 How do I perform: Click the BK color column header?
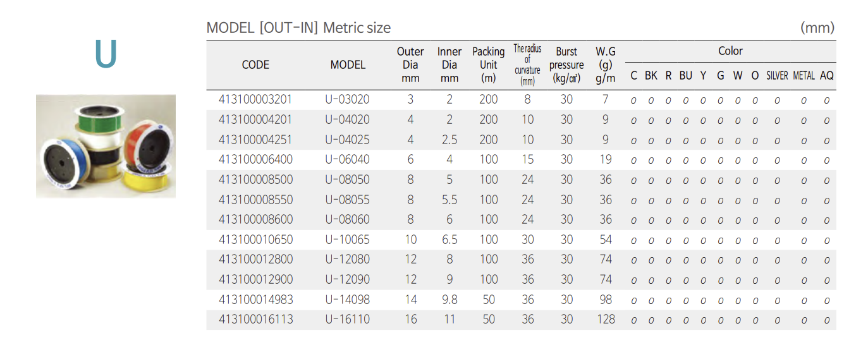pyautogui.click(x=651, y=76)
